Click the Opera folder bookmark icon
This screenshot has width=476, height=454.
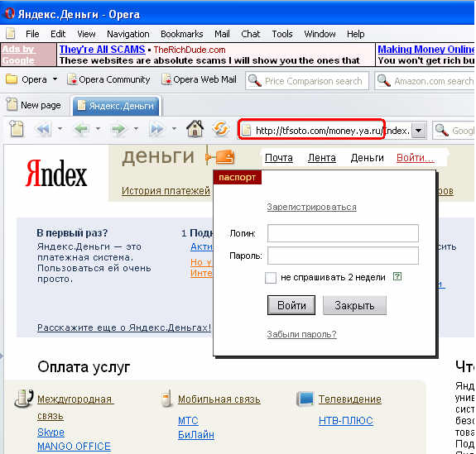(x=12, y=79)
